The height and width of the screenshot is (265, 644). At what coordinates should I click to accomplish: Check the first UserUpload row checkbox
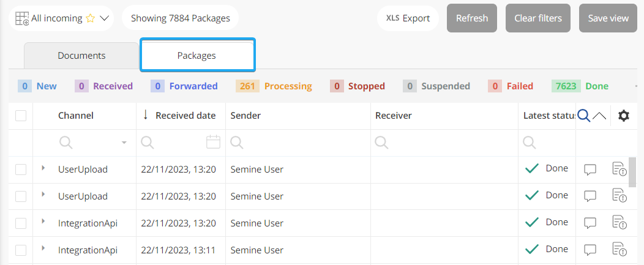coord(21,170)
